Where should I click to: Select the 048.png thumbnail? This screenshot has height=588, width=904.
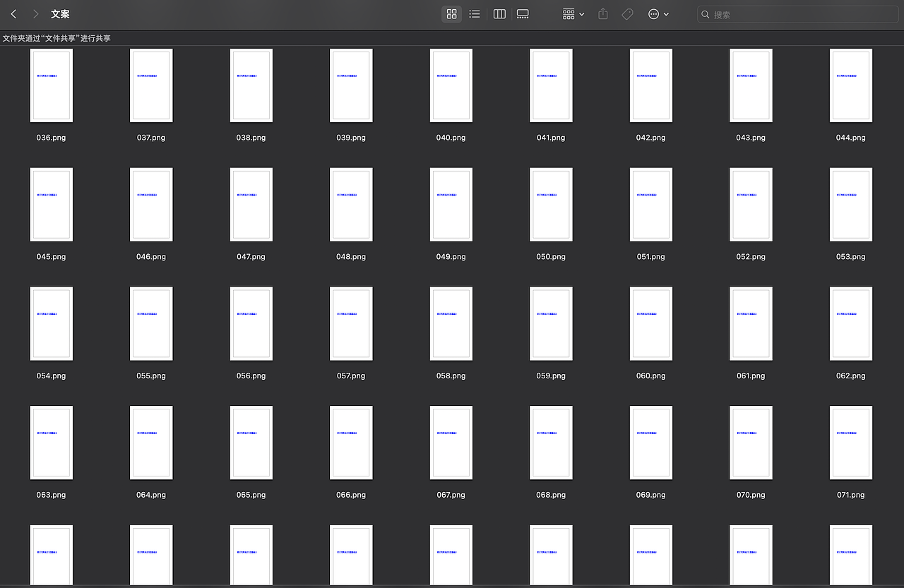pyautogui.click(x=351, y=205)
